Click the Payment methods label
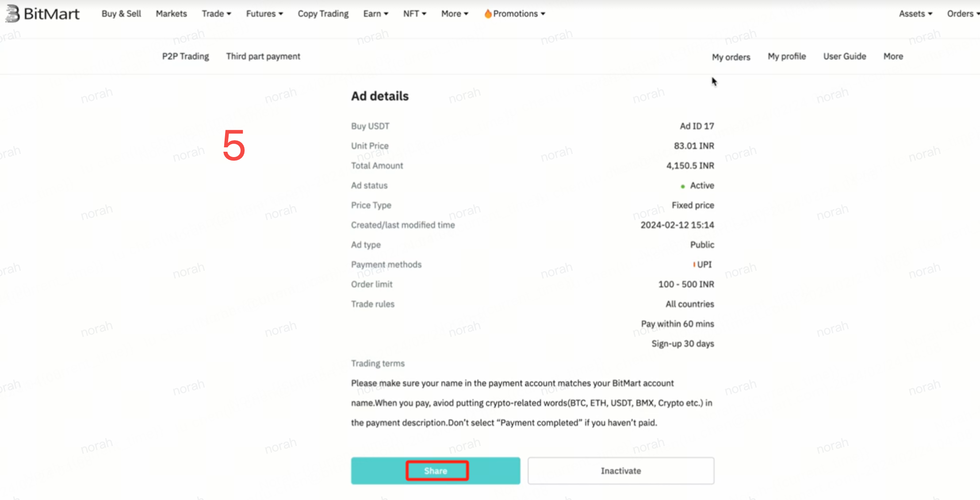The image size is (980, 500). [x=386, y=264]
